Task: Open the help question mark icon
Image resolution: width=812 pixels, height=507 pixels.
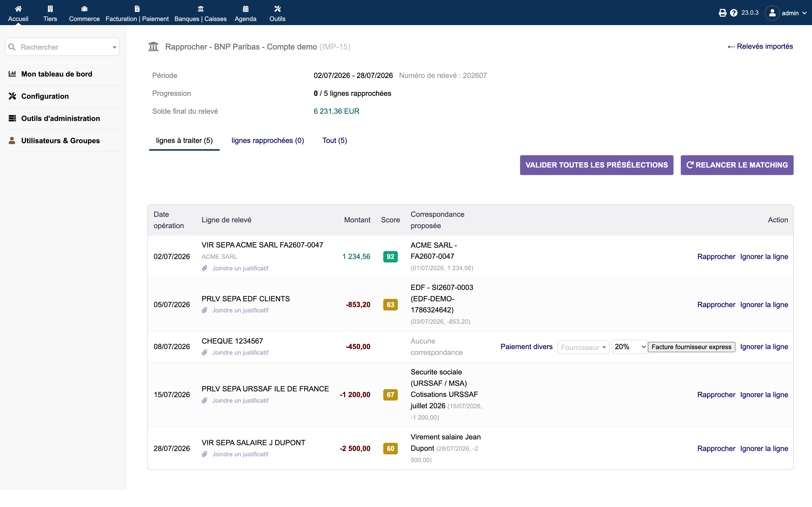Action: (x=734, y=13)
